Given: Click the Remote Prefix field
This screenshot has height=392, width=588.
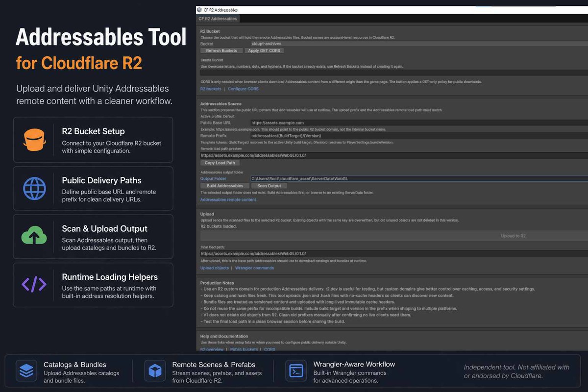Looking at the screenshot, I should 418,135.
